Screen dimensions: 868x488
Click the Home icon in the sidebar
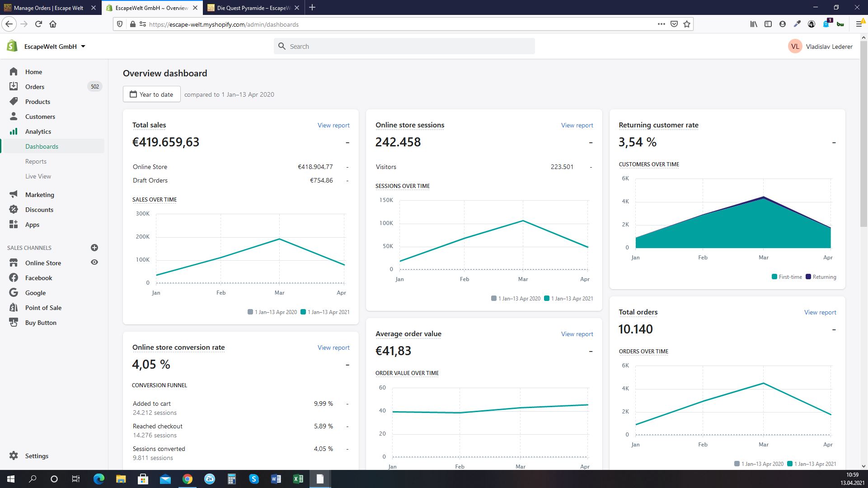(x=14, y=71)
